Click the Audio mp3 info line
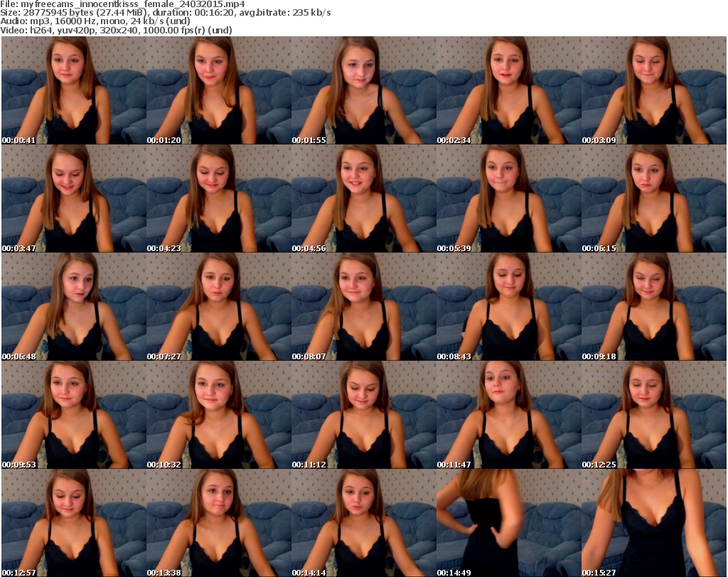This screenshot has height=577, width=728. [95, 21]
